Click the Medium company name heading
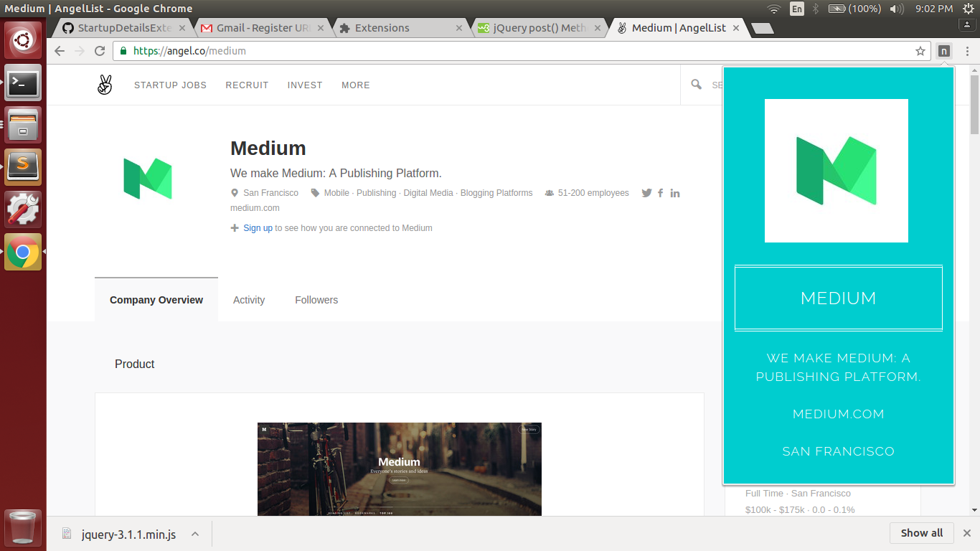The height and width of the screenshot is (551, 980). [268, 149]
